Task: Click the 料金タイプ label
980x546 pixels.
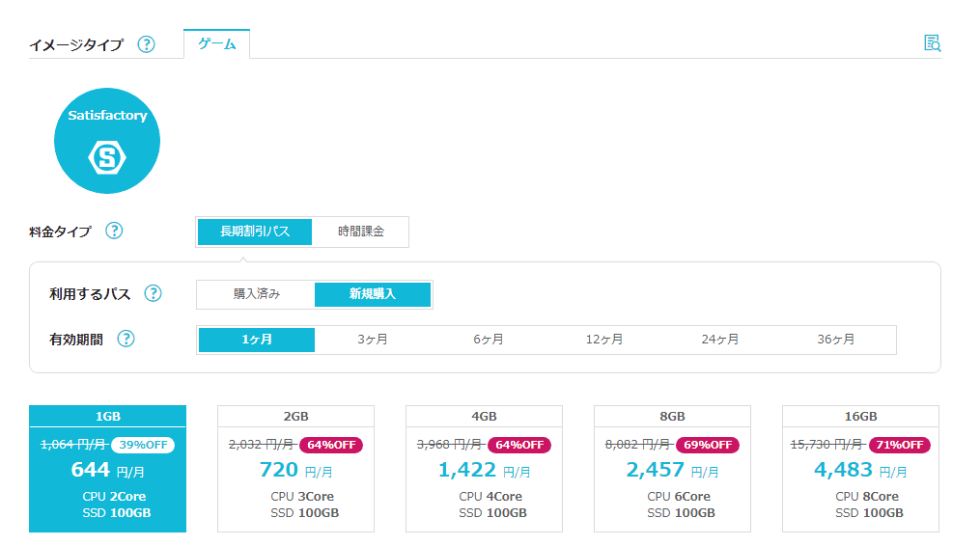Action: pyautogui.click(x=60, y=232)
